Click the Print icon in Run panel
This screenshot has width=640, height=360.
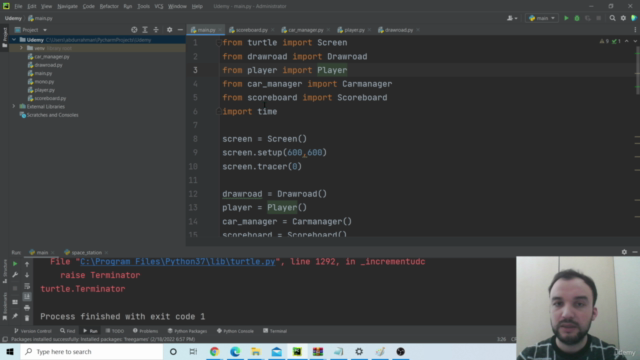27,308
